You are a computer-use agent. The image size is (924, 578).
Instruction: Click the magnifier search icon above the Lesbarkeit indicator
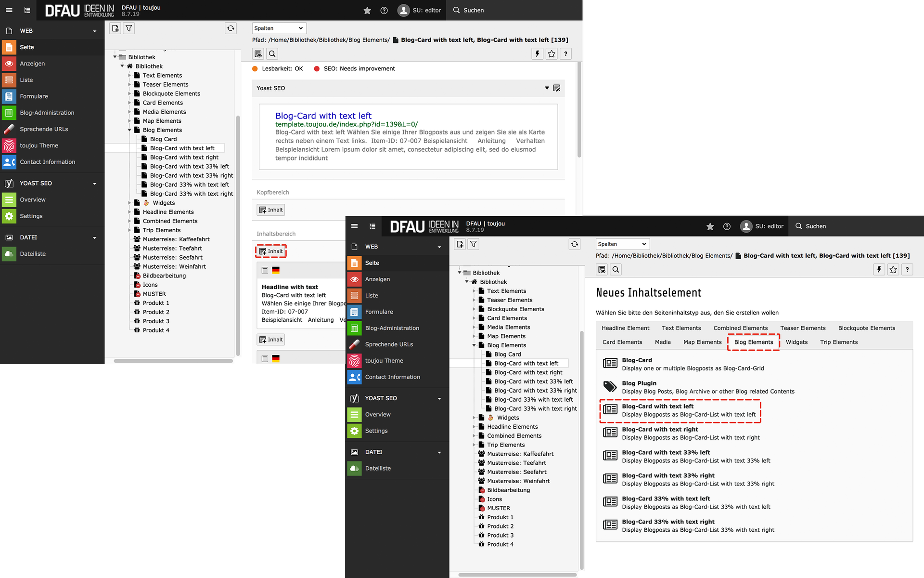point(272,54)
